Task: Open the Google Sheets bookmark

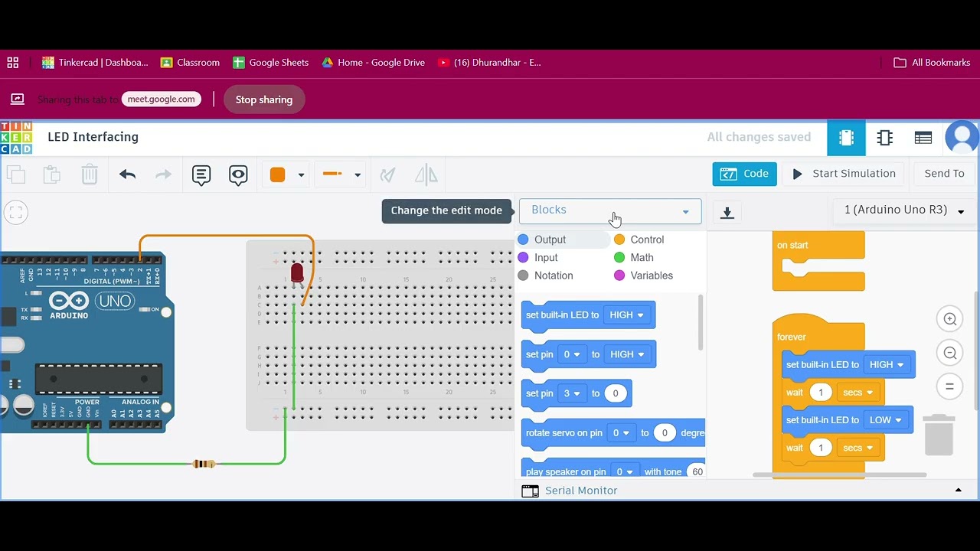Action: [x=270, y=63]
